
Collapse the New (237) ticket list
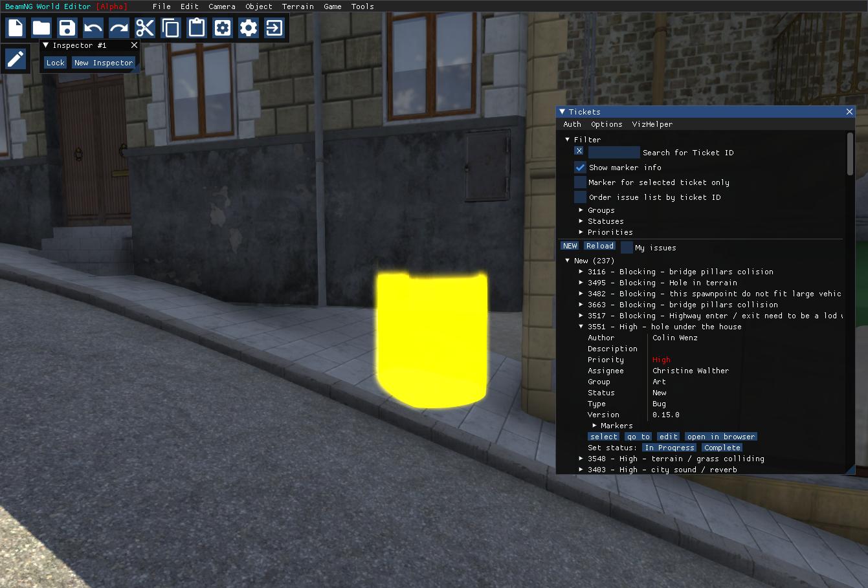[x=567, y=261]
